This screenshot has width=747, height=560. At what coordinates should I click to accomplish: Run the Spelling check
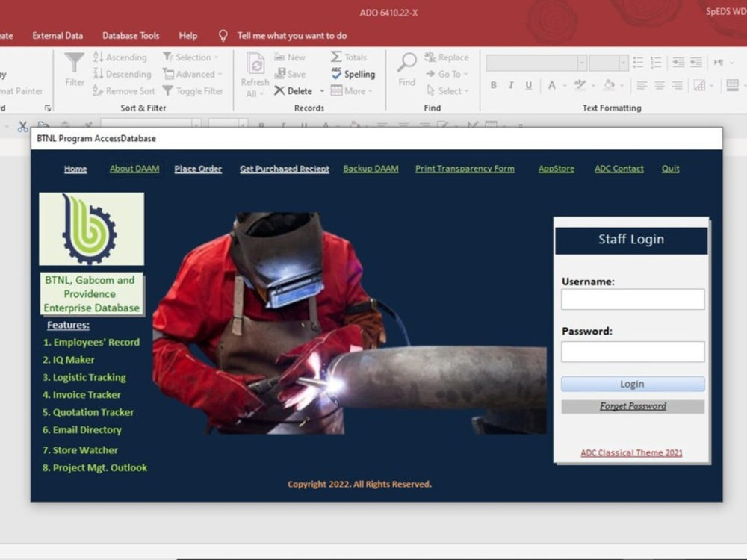[x=353, y=74]
